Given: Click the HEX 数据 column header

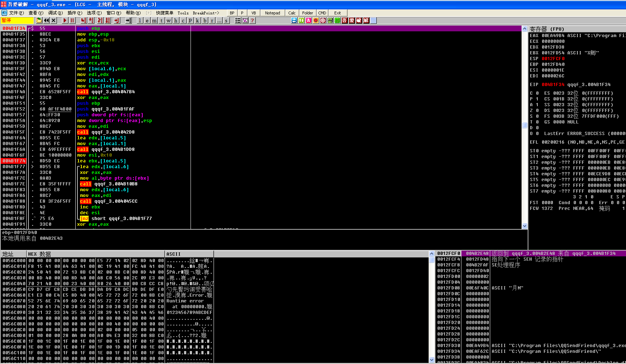Looking at the screenshot, I should click(96, 254).
